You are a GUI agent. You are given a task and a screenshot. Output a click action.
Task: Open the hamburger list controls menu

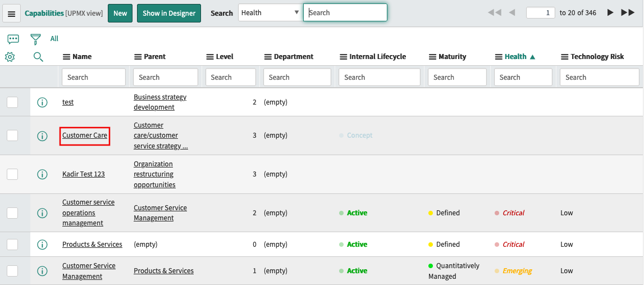(x=12, y=13)
